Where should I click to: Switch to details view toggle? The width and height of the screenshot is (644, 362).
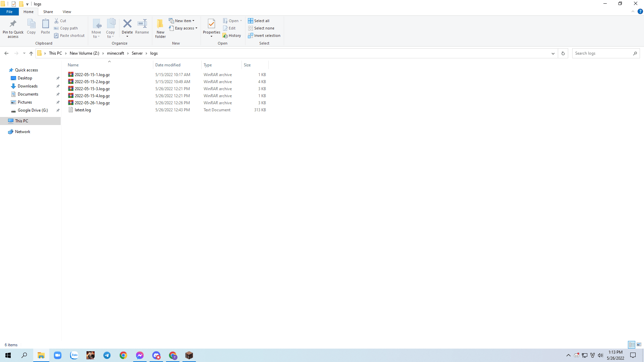[632, 345]
